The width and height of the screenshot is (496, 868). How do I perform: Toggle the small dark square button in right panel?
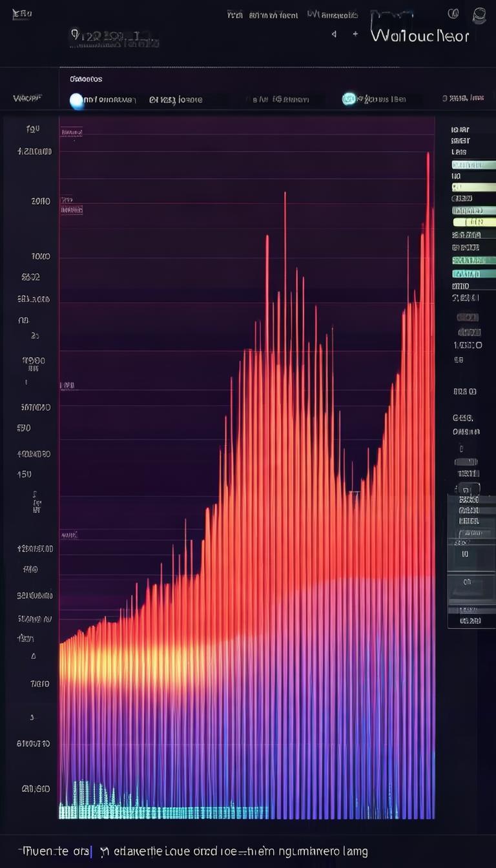point(469,490)
